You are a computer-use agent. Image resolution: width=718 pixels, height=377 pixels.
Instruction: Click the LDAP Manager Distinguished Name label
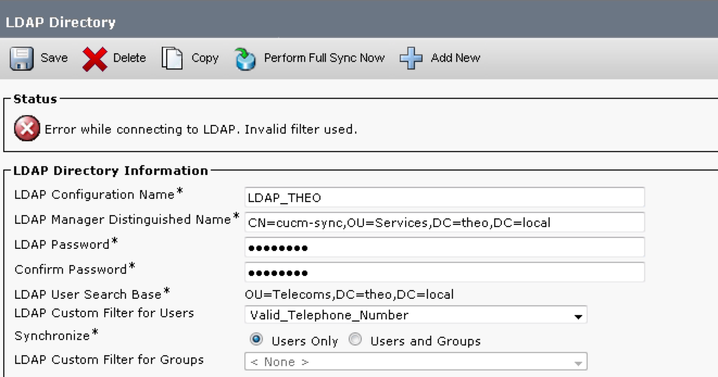127,219
